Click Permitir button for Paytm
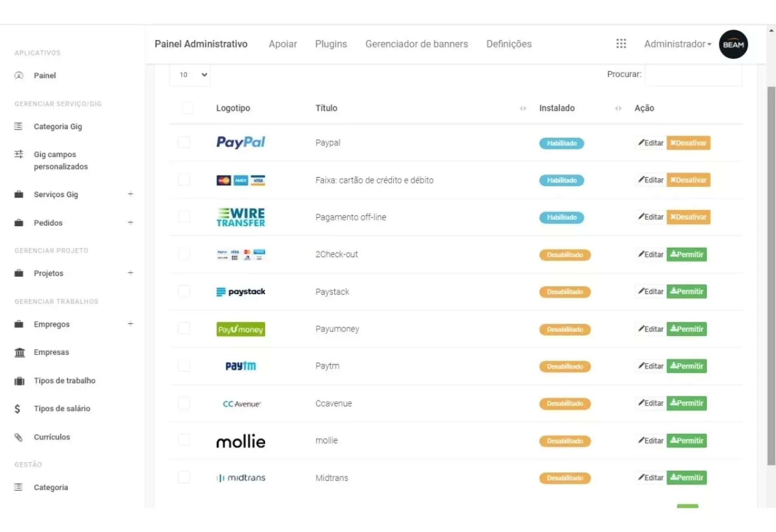Screen dimensions: 776x532 686,366
